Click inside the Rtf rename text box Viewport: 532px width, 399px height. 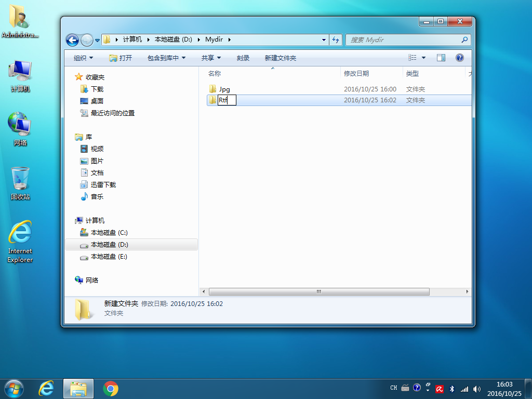pos(227,100)
